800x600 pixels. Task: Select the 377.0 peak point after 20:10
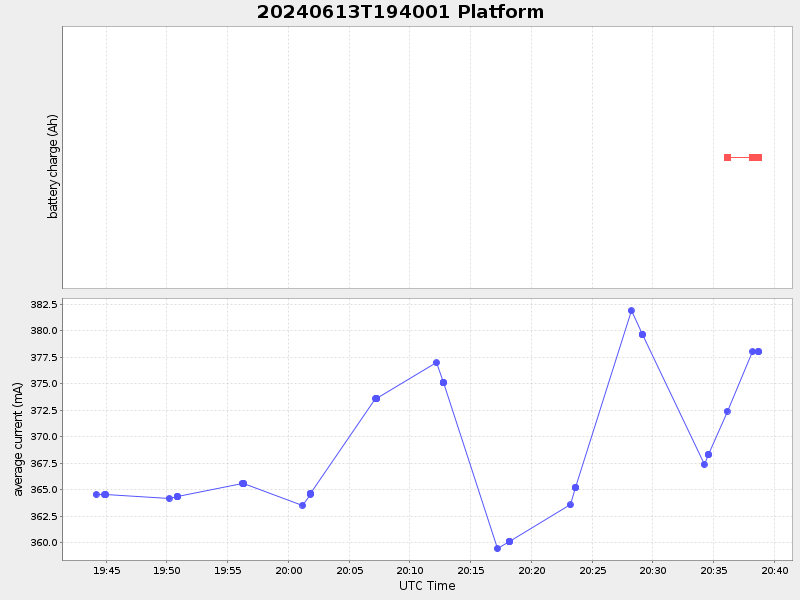point(436,363)
